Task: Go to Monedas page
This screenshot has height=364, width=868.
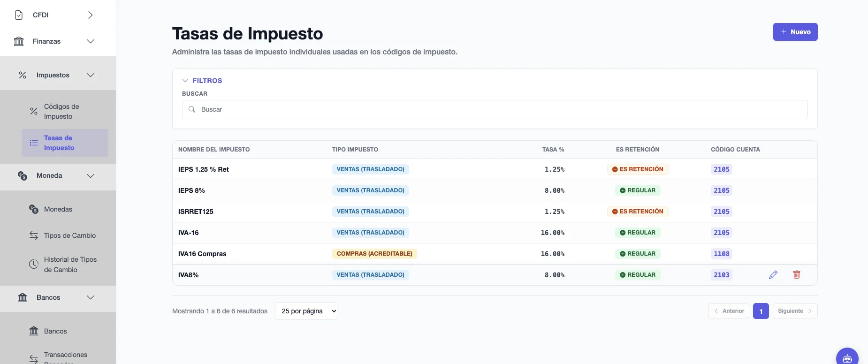Action: pos(65,209)
